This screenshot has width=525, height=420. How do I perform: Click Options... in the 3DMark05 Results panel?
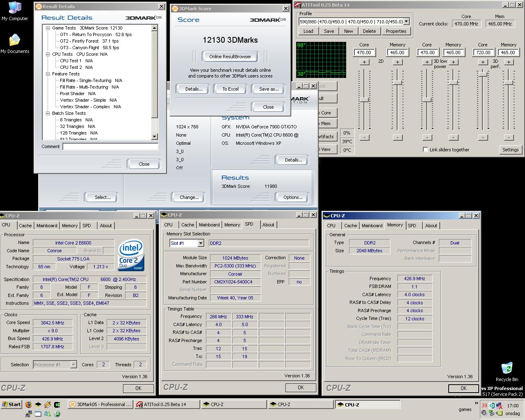click(x=293, y=197)
